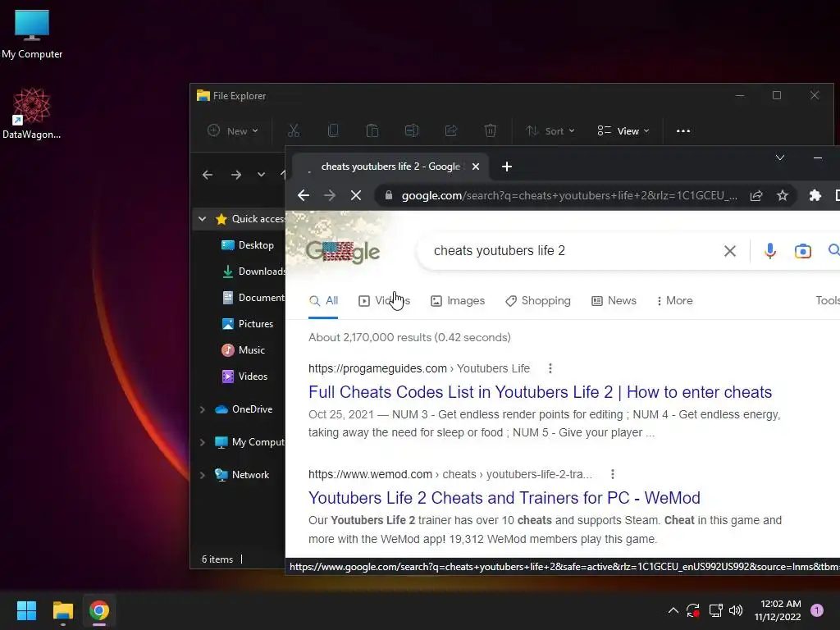Open Google search by image camera
Image resolution: width=840 pixels, height=630 pixels.
pos(802,251)
